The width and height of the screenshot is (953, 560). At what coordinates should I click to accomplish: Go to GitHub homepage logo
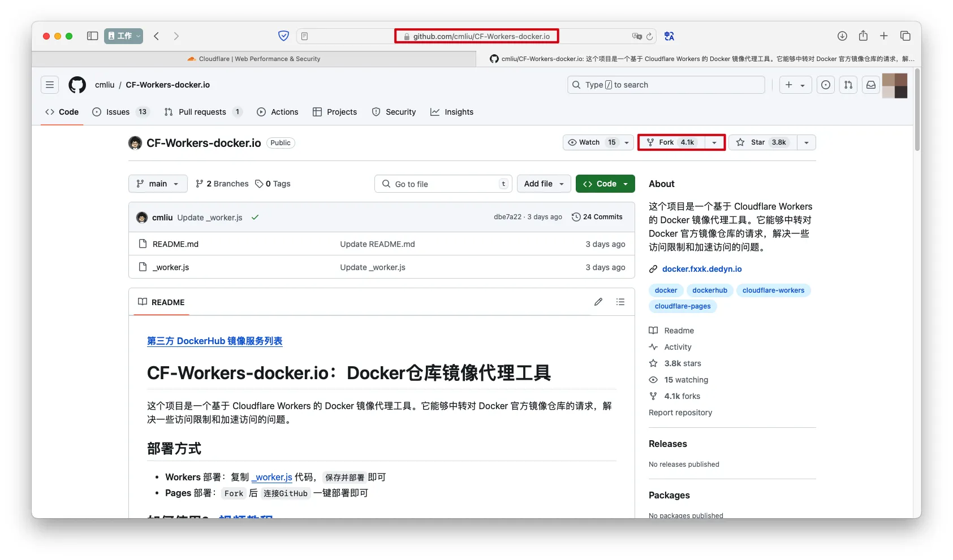coord(77,85)
